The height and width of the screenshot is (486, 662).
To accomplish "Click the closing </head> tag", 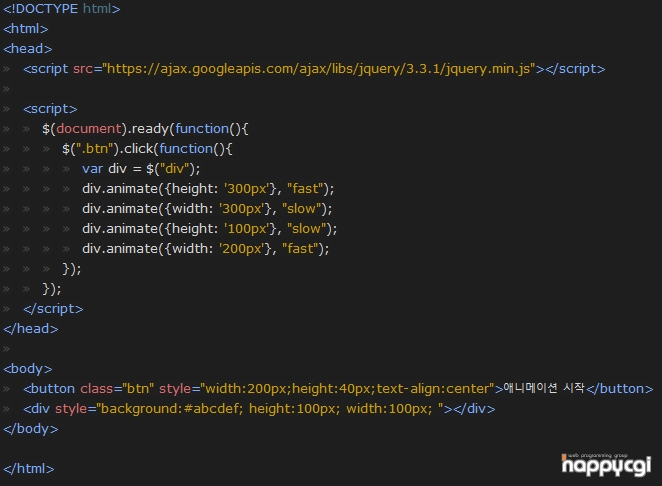I will [x=30, y=329].
